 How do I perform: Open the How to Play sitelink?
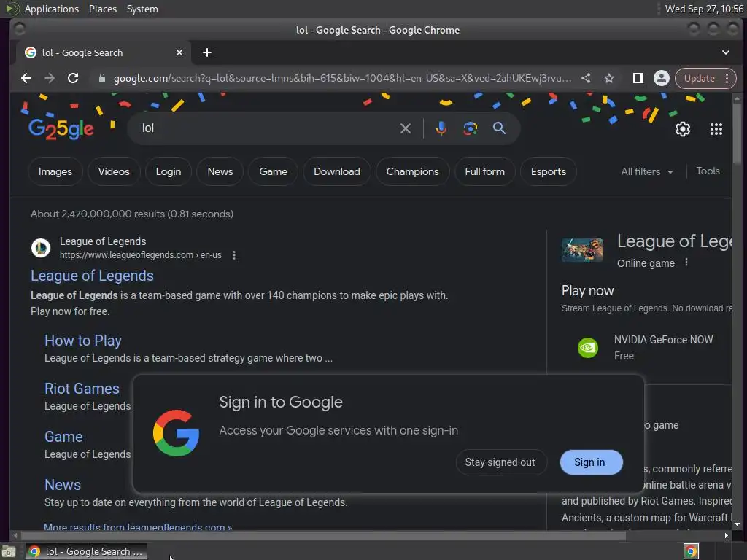(83, 341)
